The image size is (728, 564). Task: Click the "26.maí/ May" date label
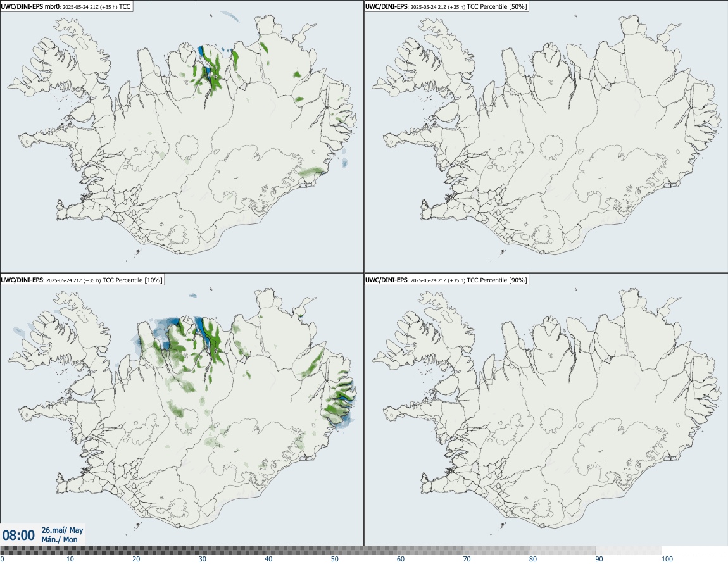pyautogui.click(x=62, y=530)
